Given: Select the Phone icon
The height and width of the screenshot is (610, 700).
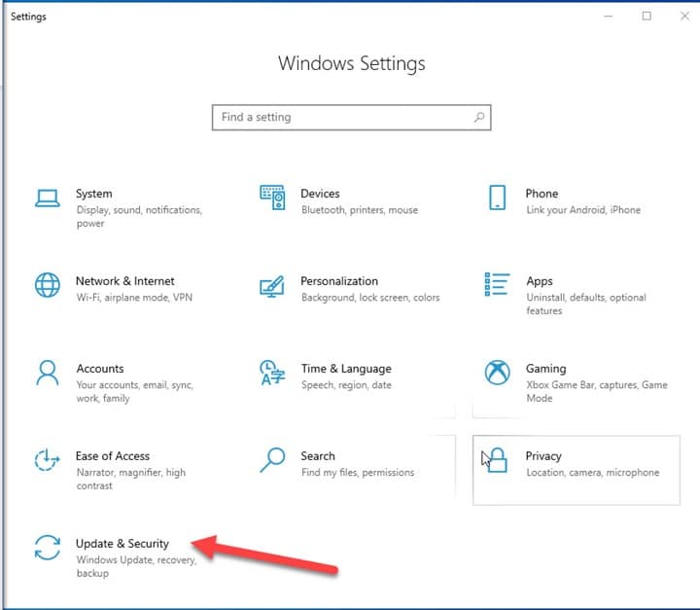Looking at the screenshot, I should 498,197.
